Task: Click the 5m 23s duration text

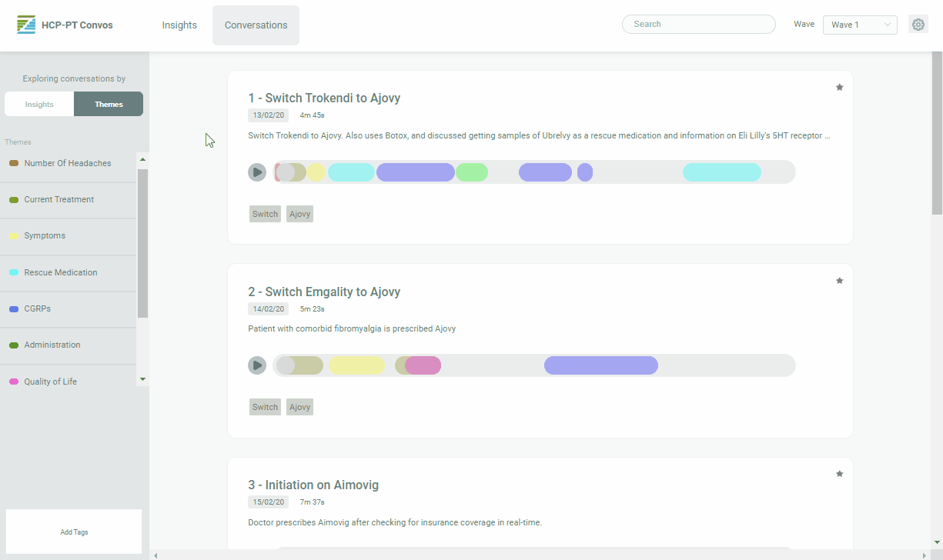Action: [x=312, y=309]
